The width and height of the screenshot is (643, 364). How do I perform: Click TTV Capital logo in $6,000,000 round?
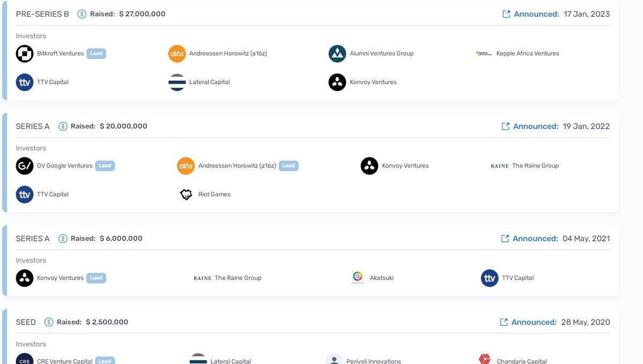point(490,278)
